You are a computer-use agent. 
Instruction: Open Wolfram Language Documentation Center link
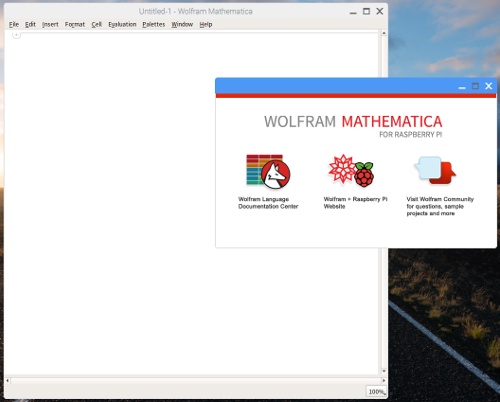[x=268, y=203]
